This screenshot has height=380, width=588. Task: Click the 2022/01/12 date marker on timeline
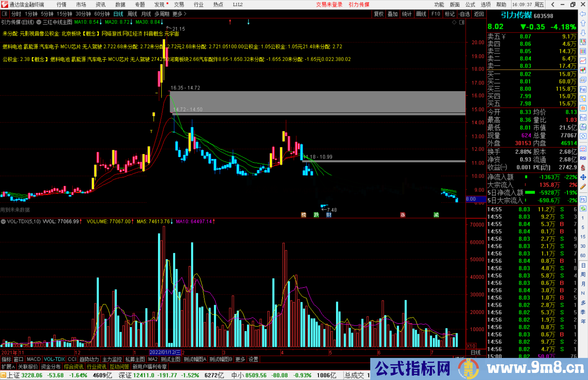165,352
